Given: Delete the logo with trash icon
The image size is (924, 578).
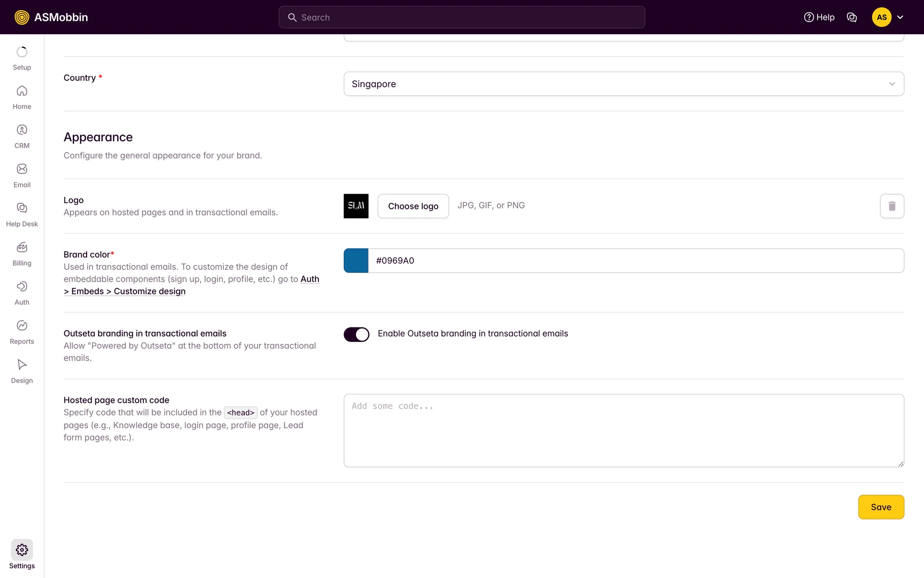Looking at the screenshot, I should pos(891,206).
